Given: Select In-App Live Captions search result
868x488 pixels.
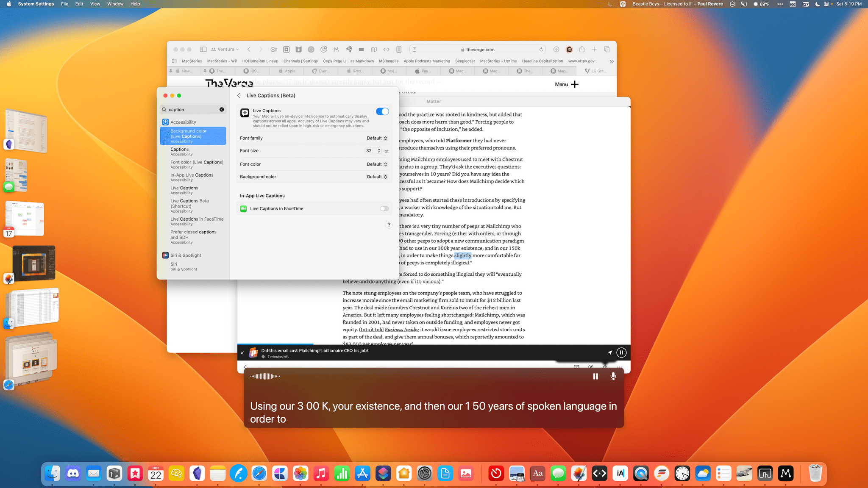Looking at the screenshot, I should click(193, 177).
